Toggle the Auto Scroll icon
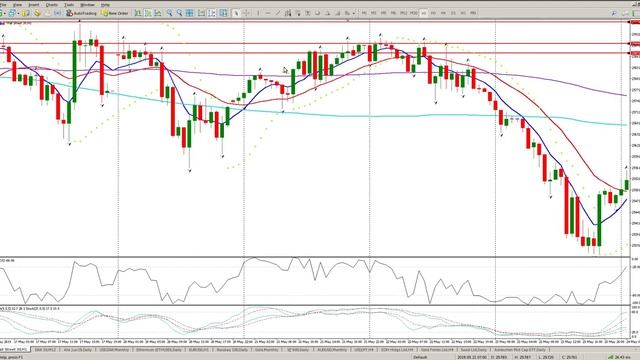Image resolution: width=640 pixels, height=360 pixels. [x=202, y=13]
